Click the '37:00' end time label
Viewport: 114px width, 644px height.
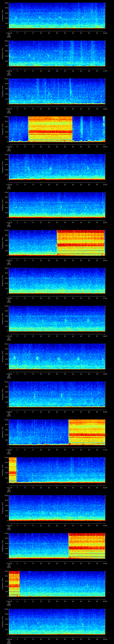(105, 298)
